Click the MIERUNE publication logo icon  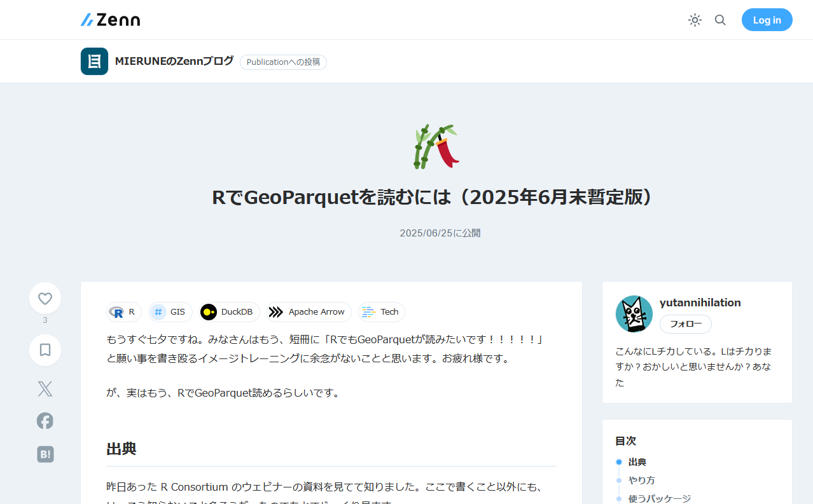coord(94,62)
